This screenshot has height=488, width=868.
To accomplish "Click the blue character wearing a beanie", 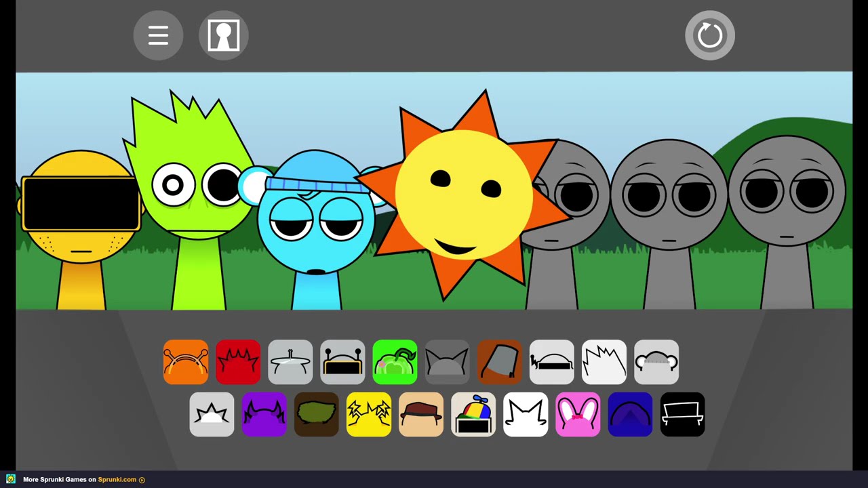I will coord(316,229).
